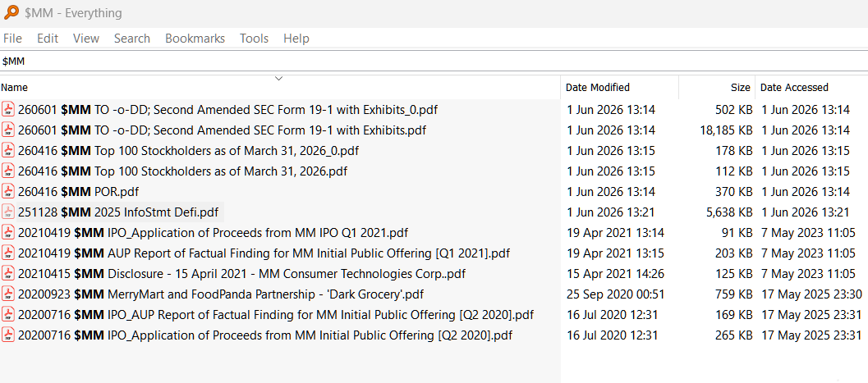Screen dimensions: 868x383
Task: Select 20210419 AUP Report of Factual Finding [Q1 2021].pdf
Action: tap(264, 253)
